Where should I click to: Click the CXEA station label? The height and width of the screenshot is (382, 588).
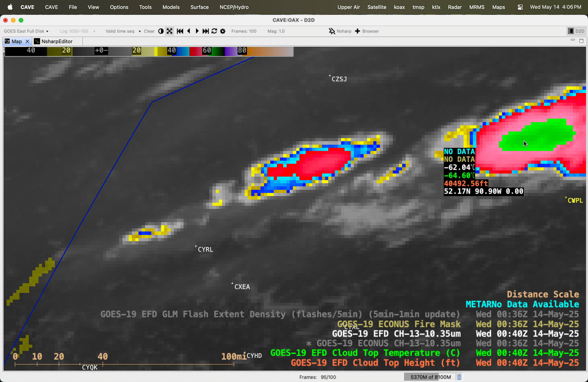point(242,287)
